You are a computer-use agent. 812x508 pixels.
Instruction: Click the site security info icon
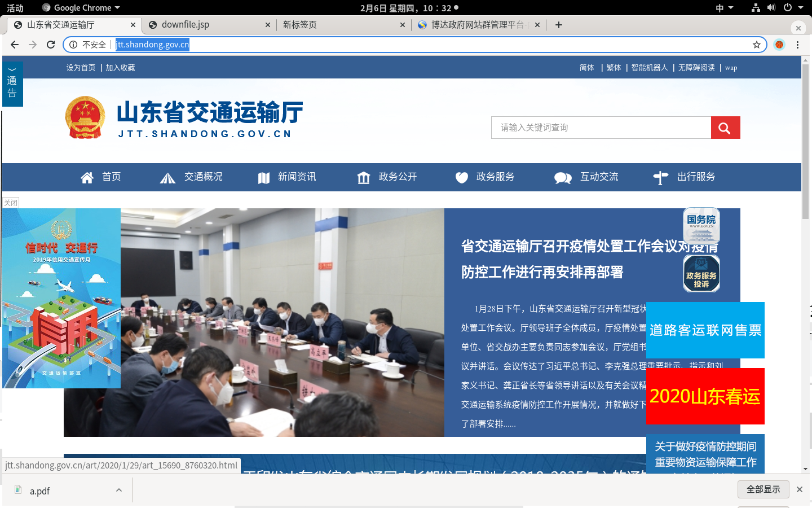(x=73, y=45)
